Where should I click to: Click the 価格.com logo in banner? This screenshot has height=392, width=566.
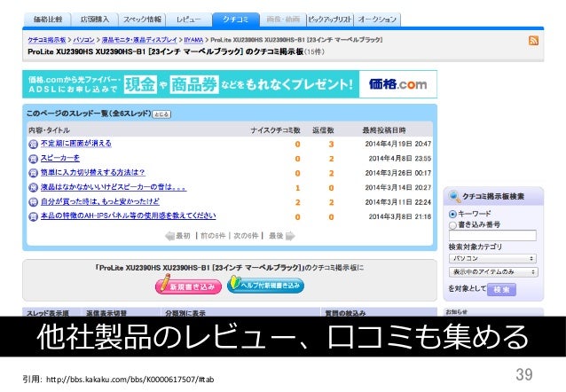[x=397, y=84]
